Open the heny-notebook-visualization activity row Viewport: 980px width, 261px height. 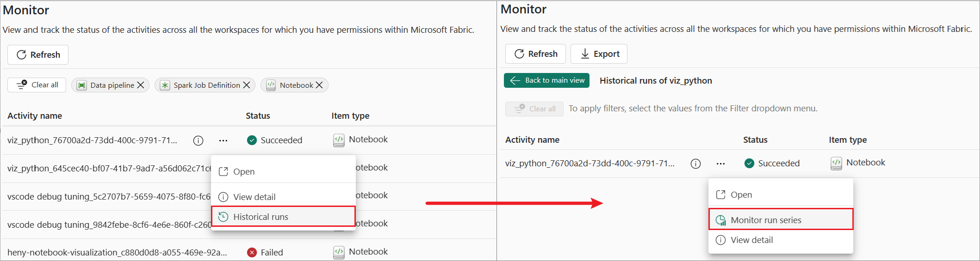coord(117,252)
